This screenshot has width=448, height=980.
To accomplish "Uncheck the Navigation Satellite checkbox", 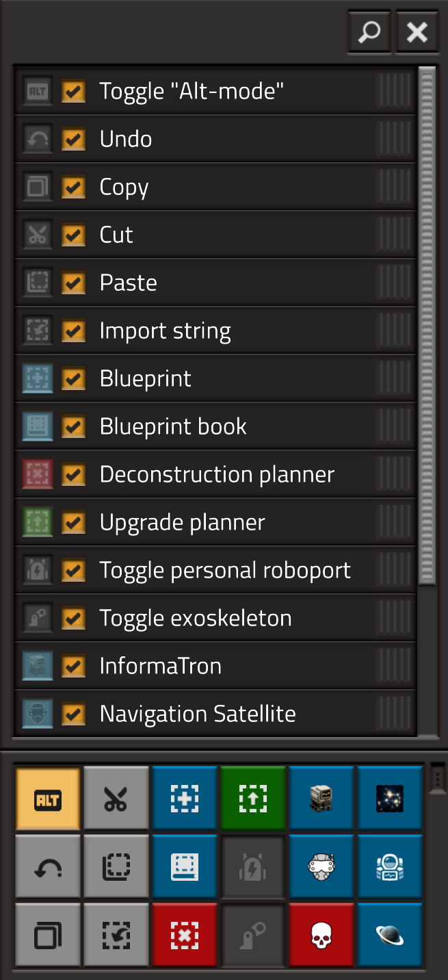I will (x=73, y=714).
